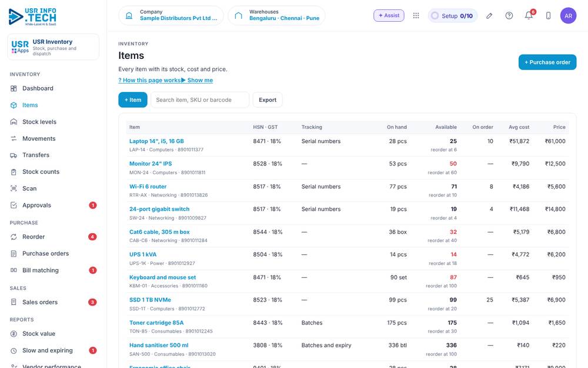Image resolution: width=588 pixels, height=368 pixels.
Task: Open Cat6 cable, 305 m box item
Action: click(159, 232)
